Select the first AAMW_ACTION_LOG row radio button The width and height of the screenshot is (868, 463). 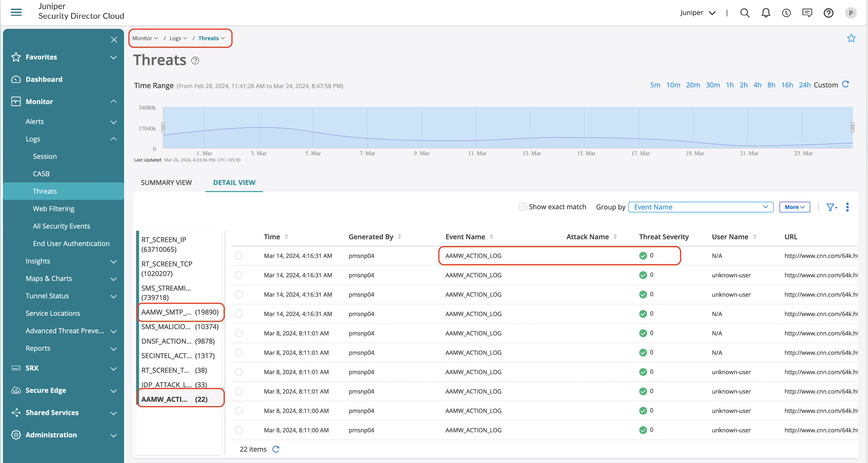pos(238,256)
